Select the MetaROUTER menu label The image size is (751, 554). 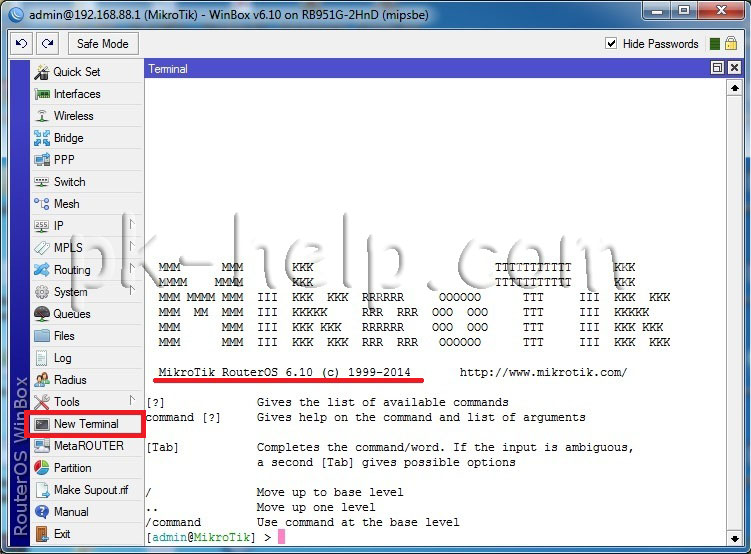(89, 446)
